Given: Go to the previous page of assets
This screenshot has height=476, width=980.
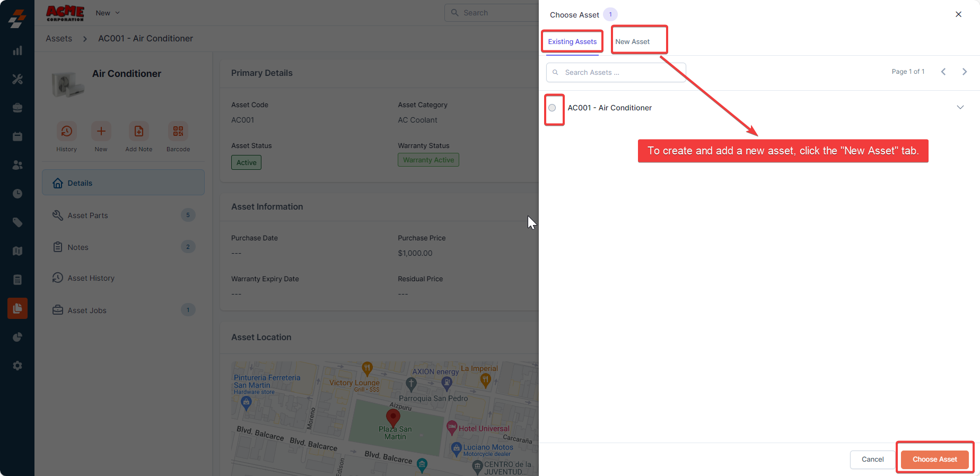Looking at the screenshot, I should [x=943, y=72].
